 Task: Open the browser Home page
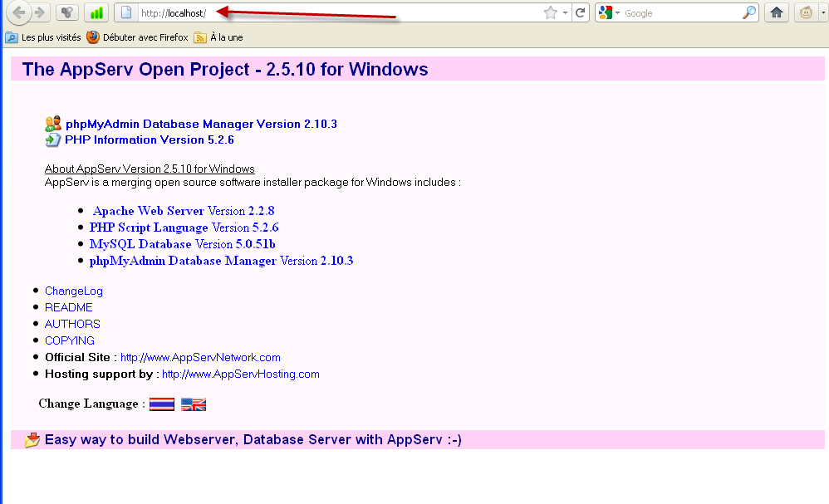tap(777, 12)
